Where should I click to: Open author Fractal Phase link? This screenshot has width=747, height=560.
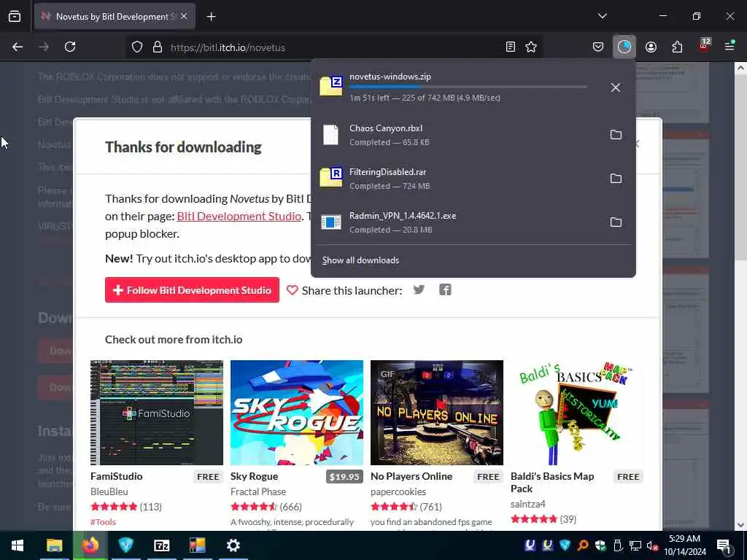click(258, 491)
